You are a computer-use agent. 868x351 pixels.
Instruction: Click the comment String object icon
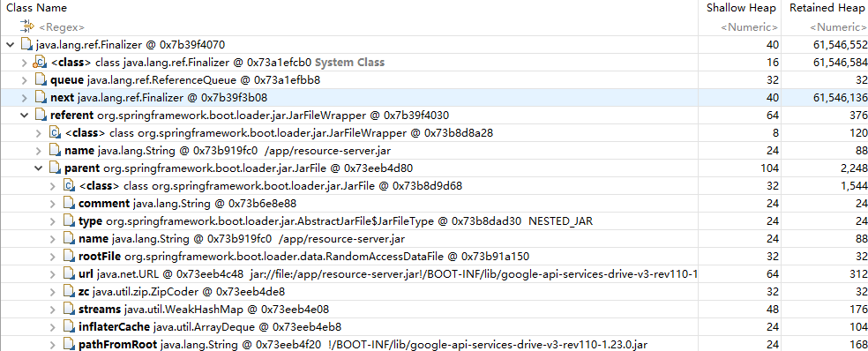click(69, 204)
